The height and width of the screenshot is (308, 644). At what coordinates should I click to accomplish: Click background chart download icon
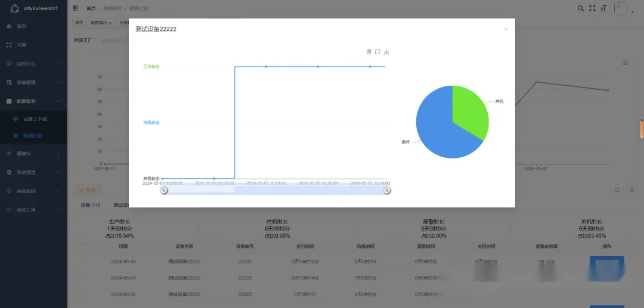[x=626, y=63]
